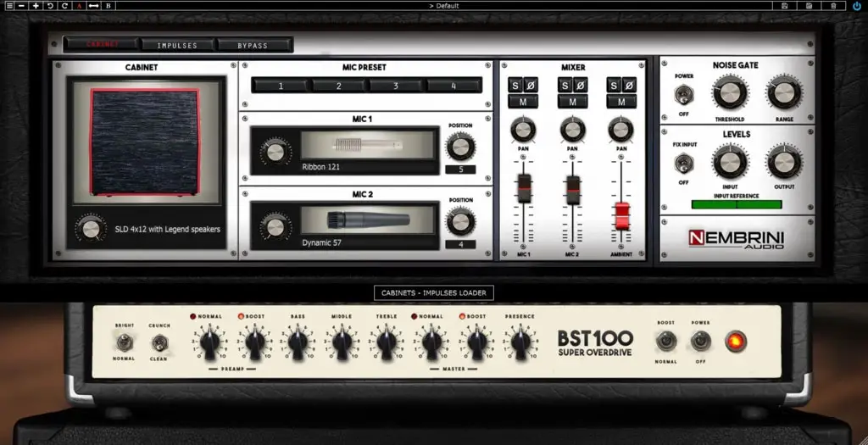Toggle the Noise Gate POWER switch
Image resolution: width=868 pixels, height=445 pixels.
(x=684, y=95)
